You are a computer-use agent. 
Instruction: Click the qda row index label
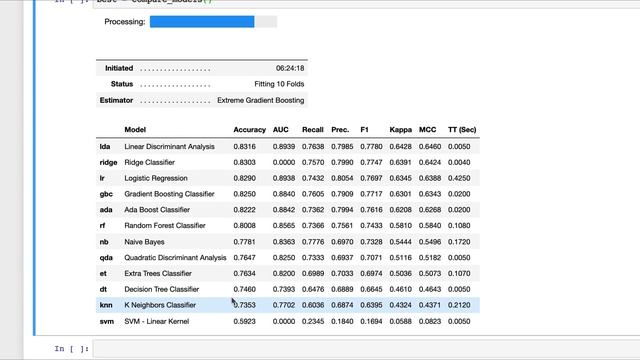coord(106,258)
